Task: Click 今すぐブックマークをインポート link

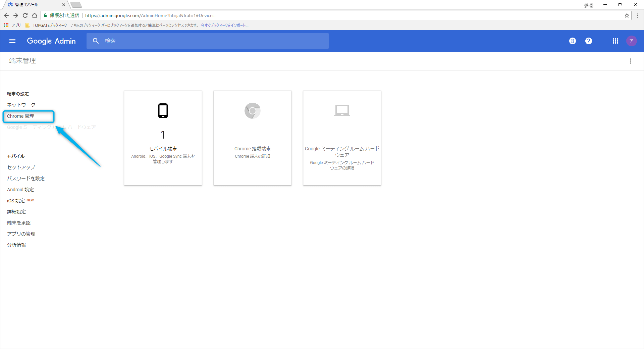Action: pyautogui.click(x=225, y=26)
